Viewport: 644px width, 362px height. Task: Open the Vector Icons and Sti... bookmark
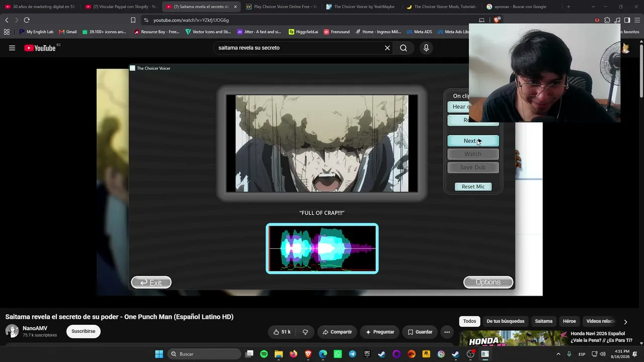[x=208, y=32]
